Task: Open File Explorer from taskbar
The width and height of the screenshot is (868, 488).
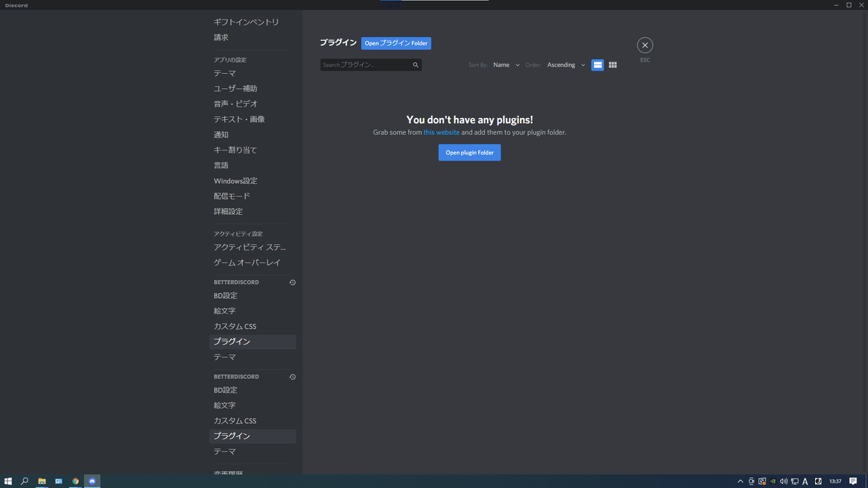Action: [41, 481]
